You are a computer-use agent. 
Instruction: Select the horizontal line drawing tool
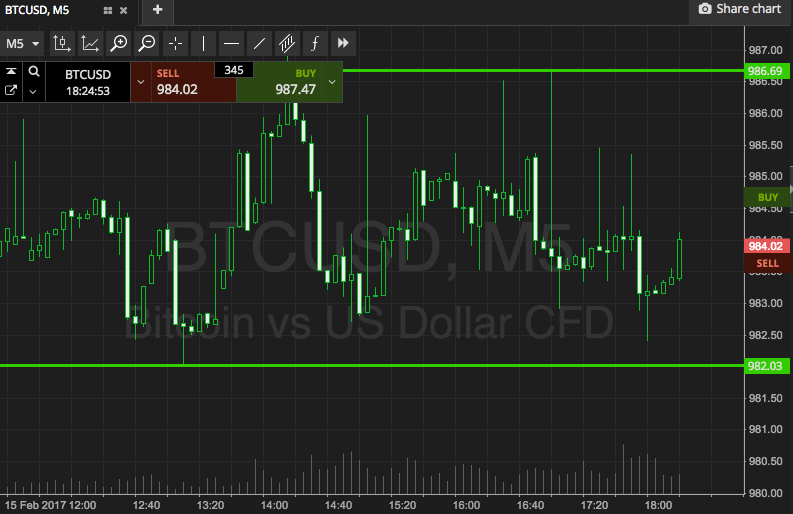point(231,43)
